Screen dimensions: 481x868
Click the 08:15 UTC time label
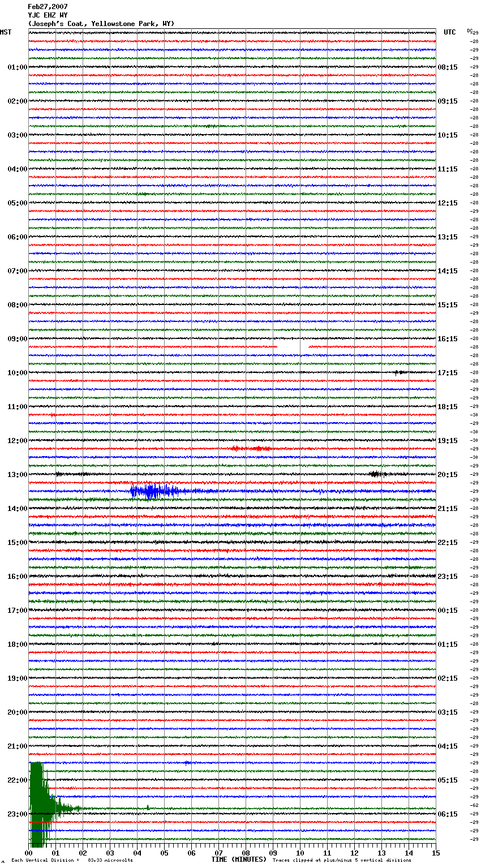tap(448, 67)
